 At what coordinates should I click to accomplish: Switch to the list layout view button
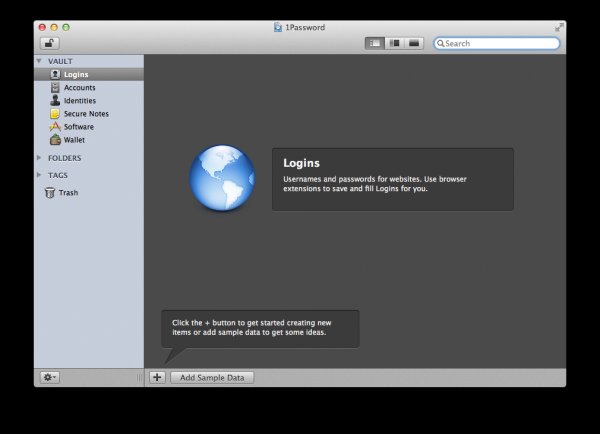[x=374, y=43]
